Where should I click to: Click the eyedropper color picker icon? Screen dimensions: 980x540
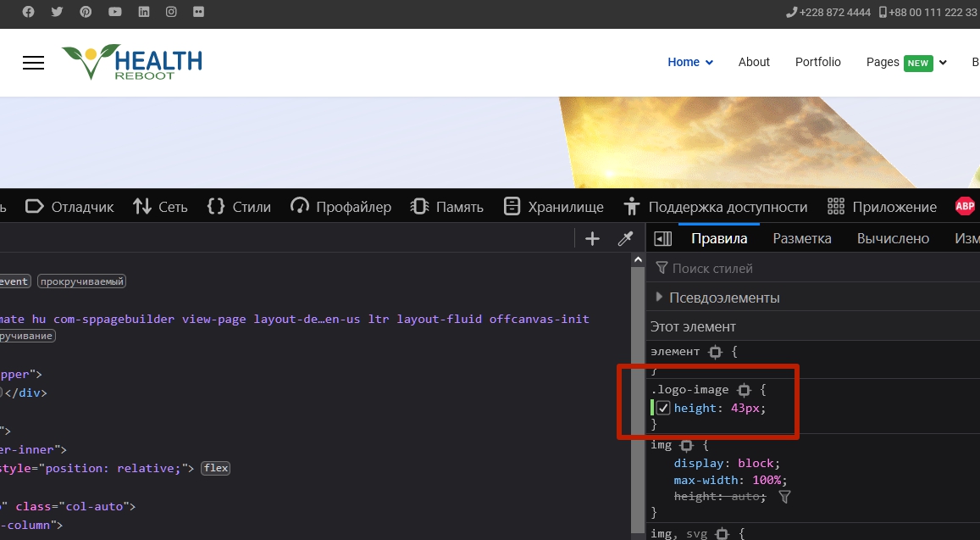click(x=626, y=239)
